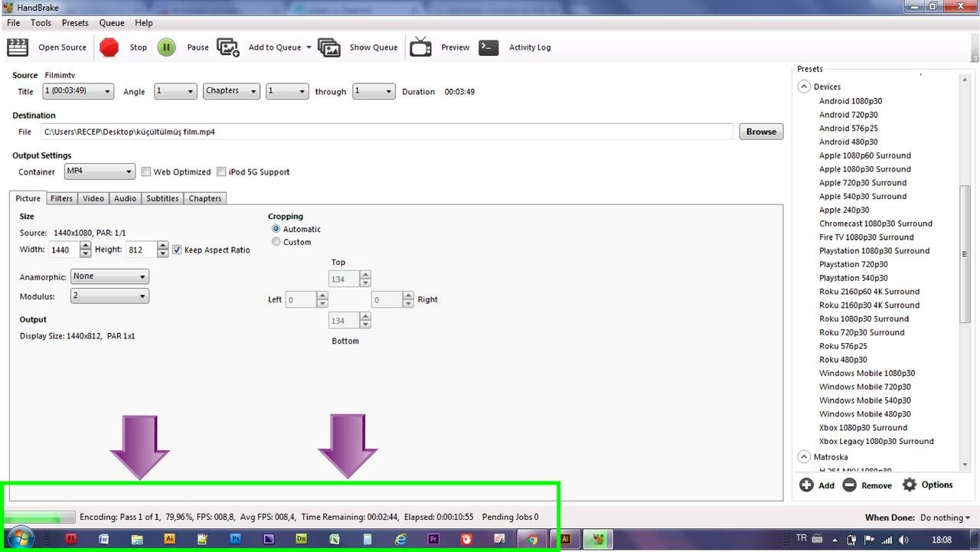Select Roku 2160p60 4K Surround preset
The height and width of the screenshot is (552, 980).
click(x=869, y=292)
